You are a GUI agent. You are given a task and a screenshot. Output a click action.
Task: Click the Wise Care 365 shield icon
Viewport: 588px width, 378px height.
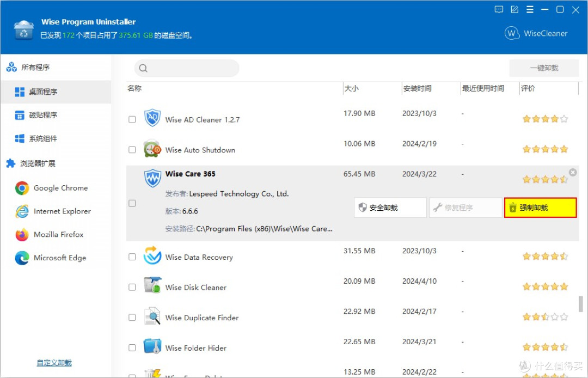point(152,179)
